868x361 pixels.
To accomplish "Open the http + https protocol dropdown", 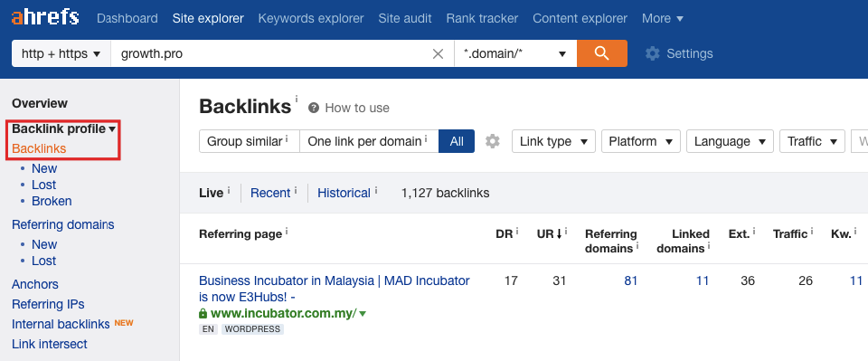I will click(x=61, y=53).
